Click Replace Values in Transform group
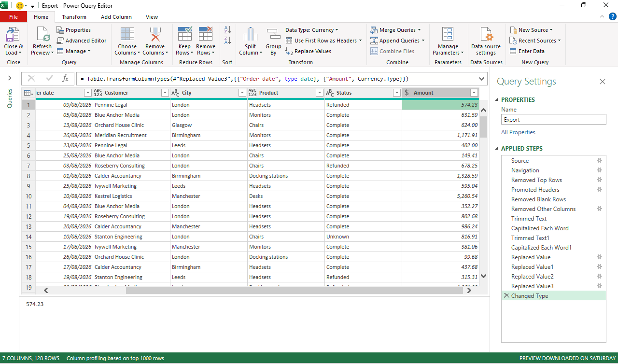618x364 pixels. point(308,51)
